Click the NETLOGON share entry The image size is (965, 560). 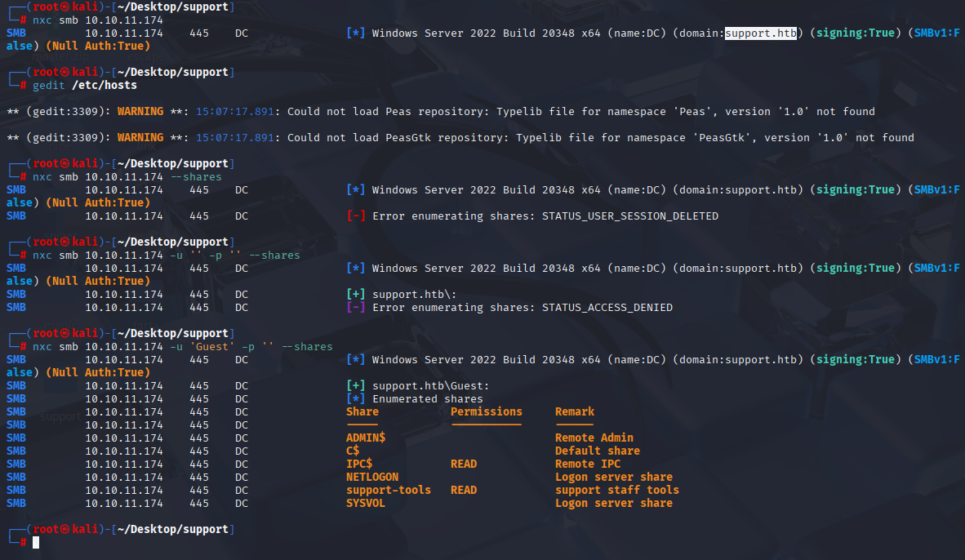372,477
